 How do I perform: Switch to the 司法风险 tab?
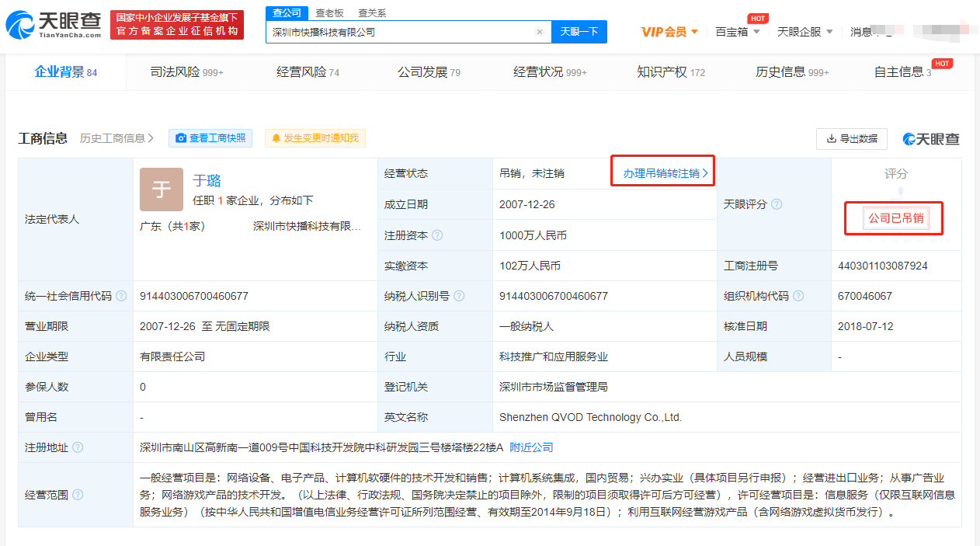point(186,72)
